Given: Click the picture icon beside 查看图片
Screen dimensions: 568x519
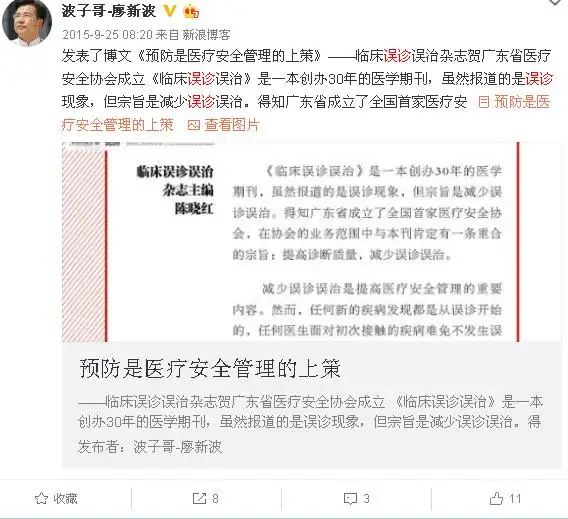Looking at the screenshot, I should point(194,125).
